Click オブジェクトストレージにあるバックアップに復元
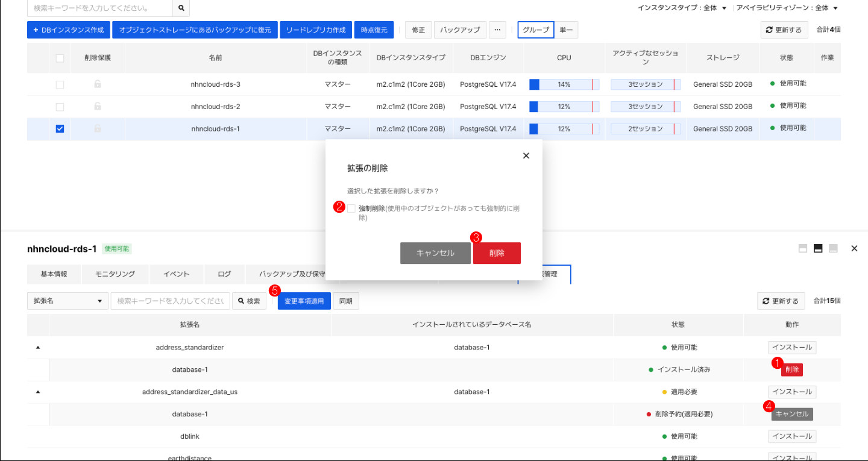This screenshot has width=868, height=461. point(195,30)
